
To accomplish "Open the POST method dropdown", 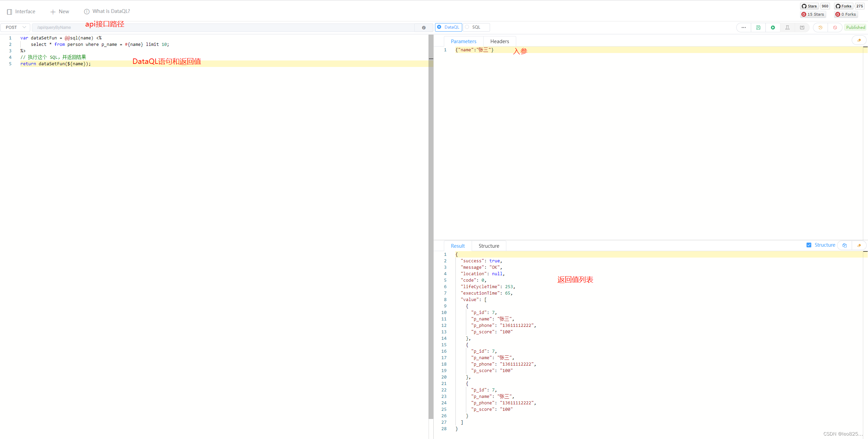I will click(x=15, y=28).
